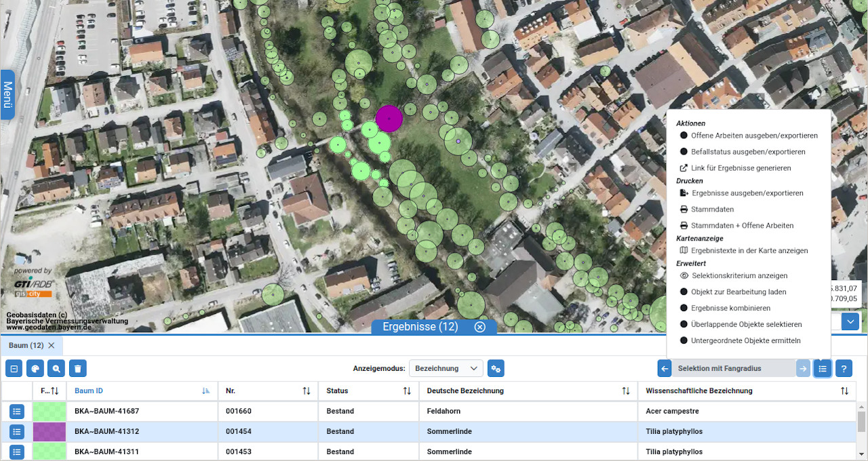Click Link für Ergebnisse generieren
The image size is (868, 461).
click(x=741, y=168)
